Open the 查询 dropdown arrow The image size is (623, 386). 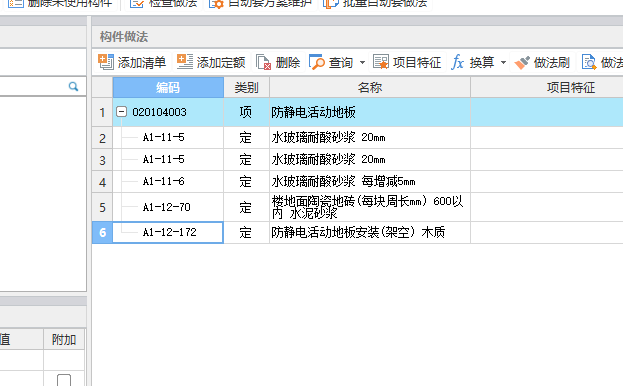(362, 62)
